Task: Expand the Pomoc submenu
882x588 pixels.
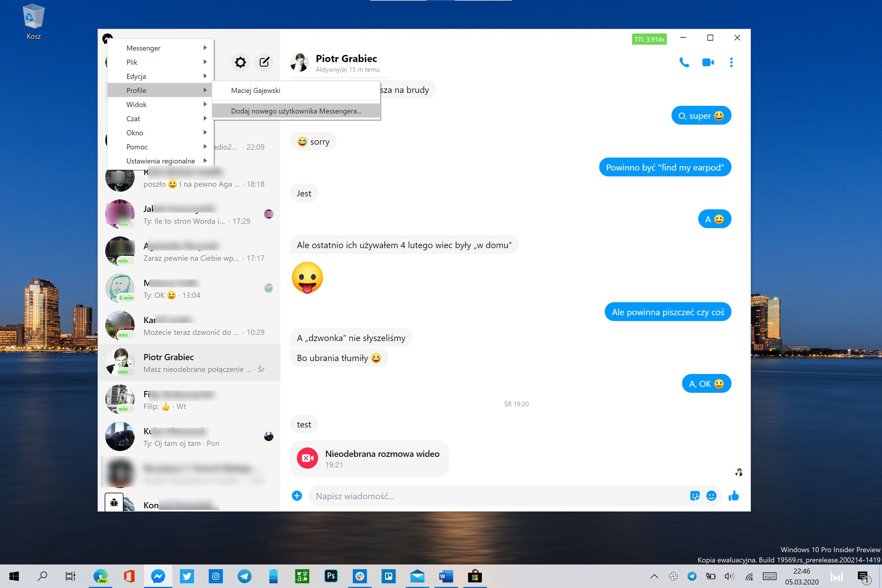Action: coord(161,147)
